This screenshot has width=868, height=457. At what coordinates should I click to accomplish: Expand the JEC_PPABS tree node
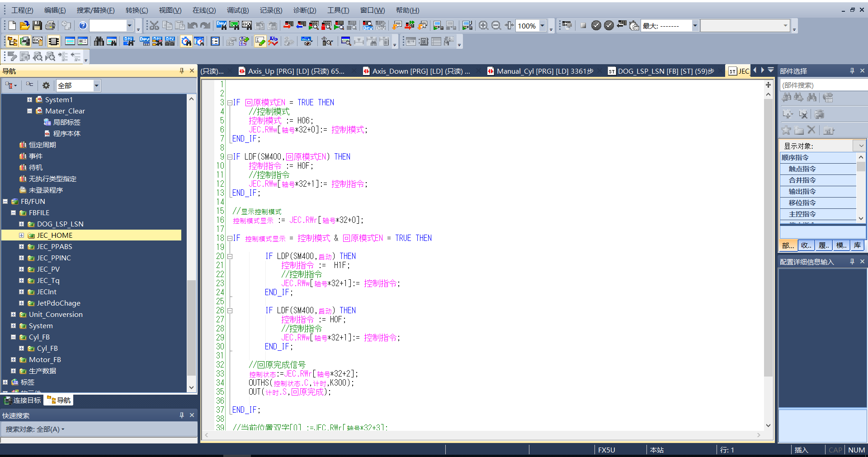[x=21, y=247]
